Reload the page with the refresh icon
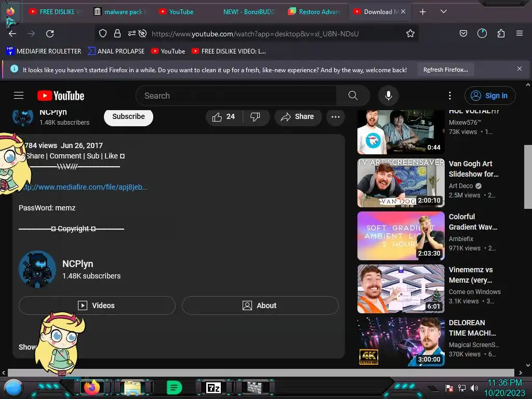This screenshot has width=532, height=399. [50, 34]
